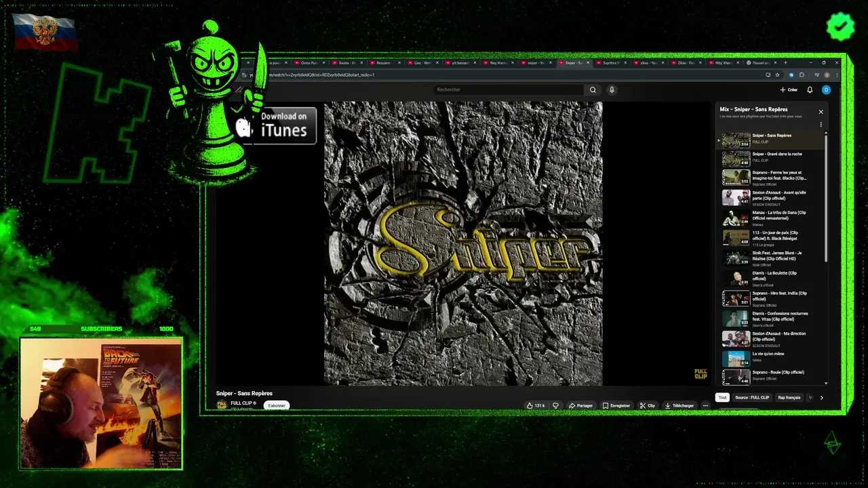Viewport: 868px width, 488px height.
Task: Select Sniper - Sans Repères playlist entry
Action: pyautogui.click(x=772, y=139)
